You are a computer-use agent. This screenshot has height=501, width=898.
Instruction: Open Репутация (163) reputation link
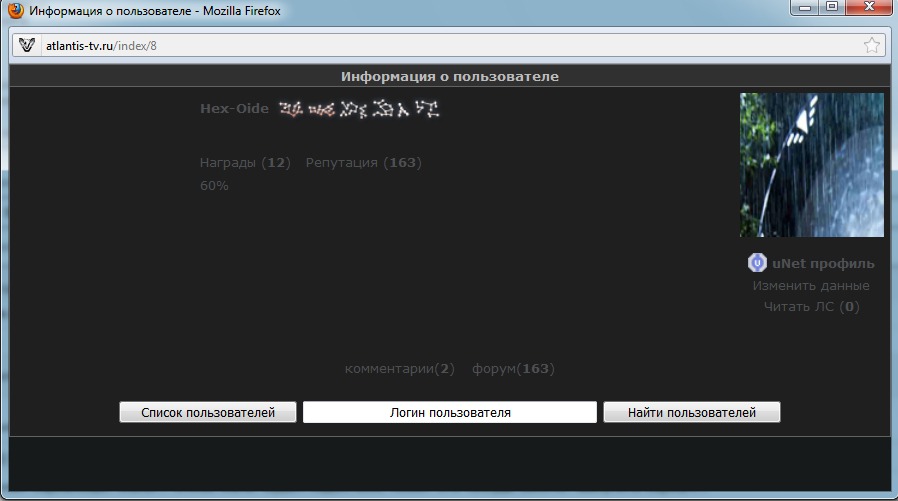tap(364, 163)
